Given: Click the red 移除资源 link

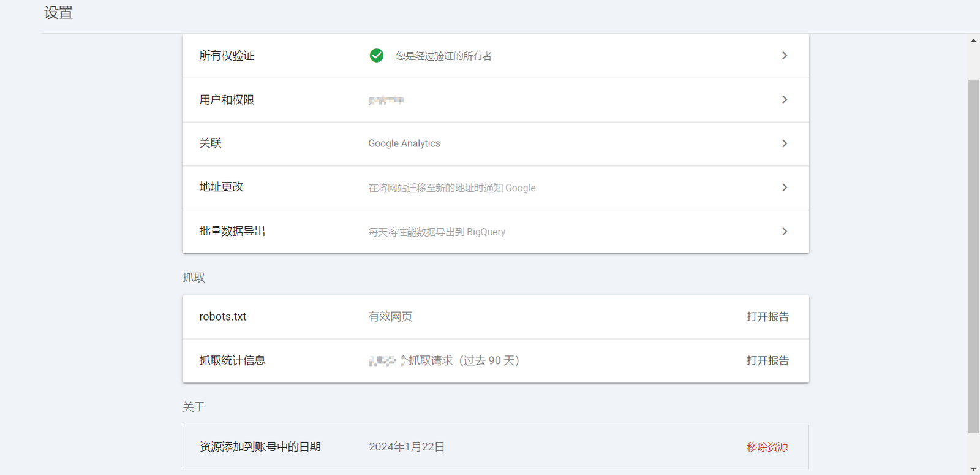Looking at the screenshot, I should click(767, 447).
